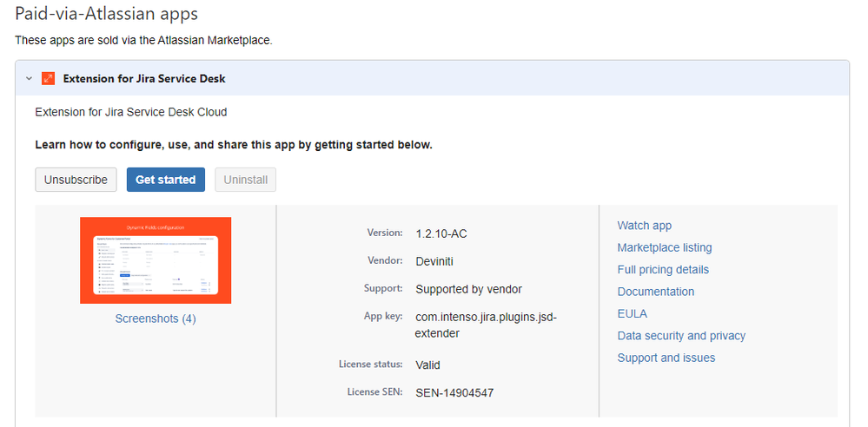Image resolution: width=868 pixels, height=427 pixels.
Task: Click the app key com.intenso.jira.plugins.jsd-extender
Action: pos(486,325)
